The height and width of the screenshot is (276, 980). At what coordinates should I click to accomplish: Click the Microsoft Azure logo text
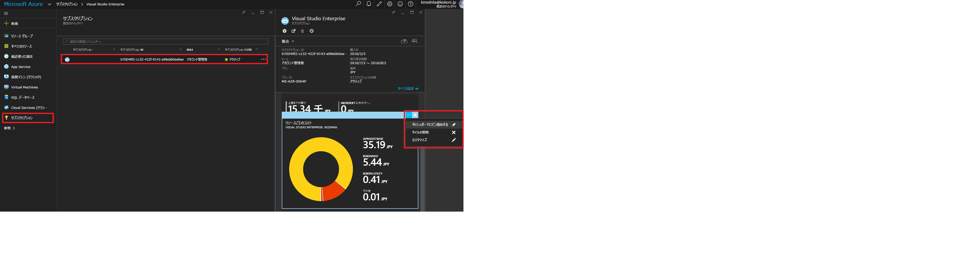click(23, 4)
